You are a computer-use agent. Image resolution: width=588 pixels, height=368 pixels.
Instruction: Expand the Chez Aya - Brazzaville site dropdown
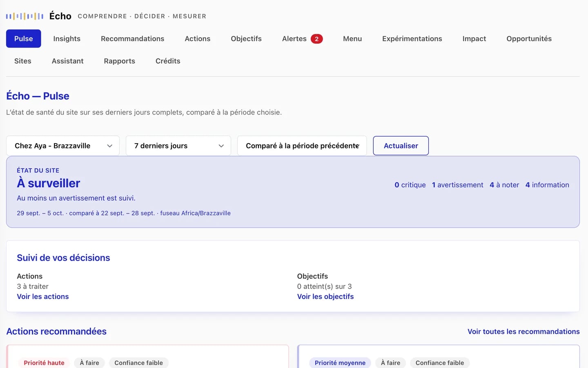pyautogui.click(x=63, y=146)
